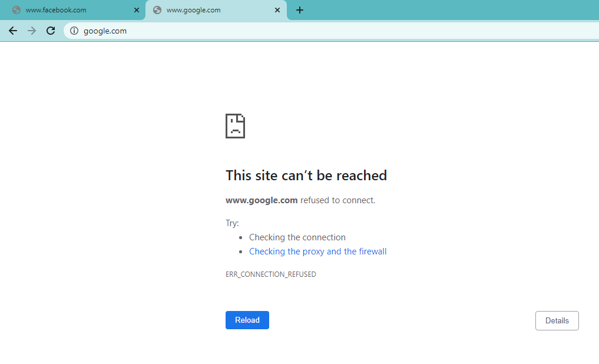The image size is (599, 364).
Task: Click the bold www.google.com hostname text
Action: (x=262, y=200)
